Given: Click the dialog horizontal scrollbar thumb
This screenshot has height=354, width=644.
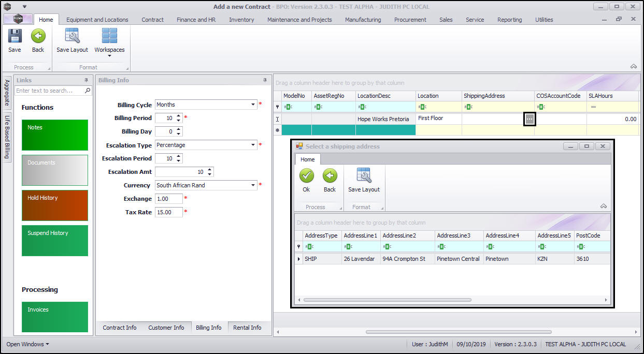Looking at the screenshot, I should coord(387,300).
